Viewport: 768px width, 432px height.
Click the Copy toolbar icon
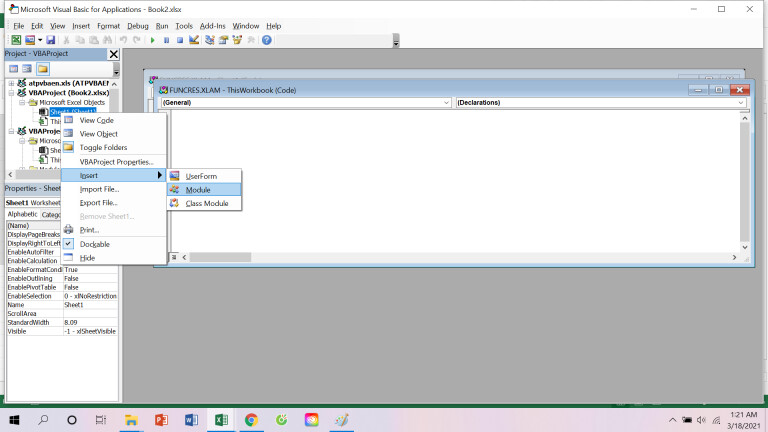80,40
